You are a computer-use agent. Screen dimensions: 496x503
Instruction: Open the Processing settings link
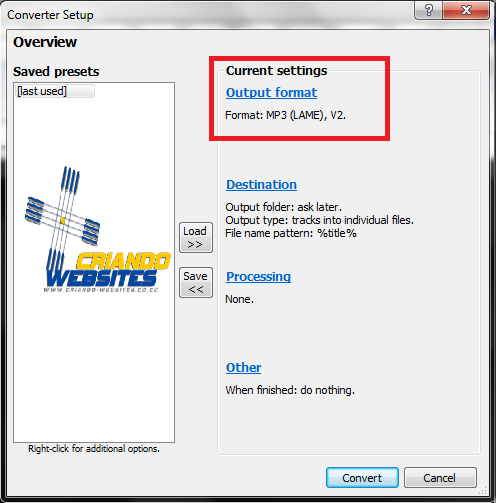[x=258, y=276]
